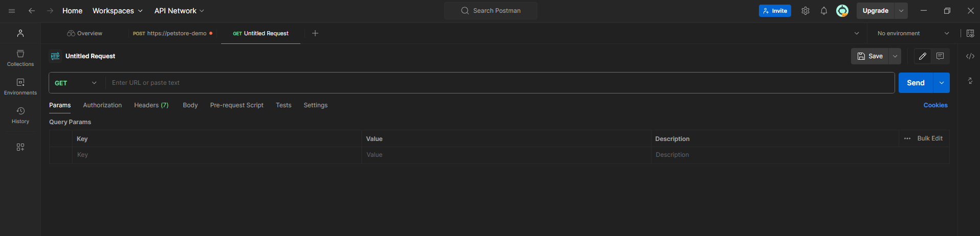Go back with the left arrow
This screenshot has width=980, height=236.
(32, 11)
